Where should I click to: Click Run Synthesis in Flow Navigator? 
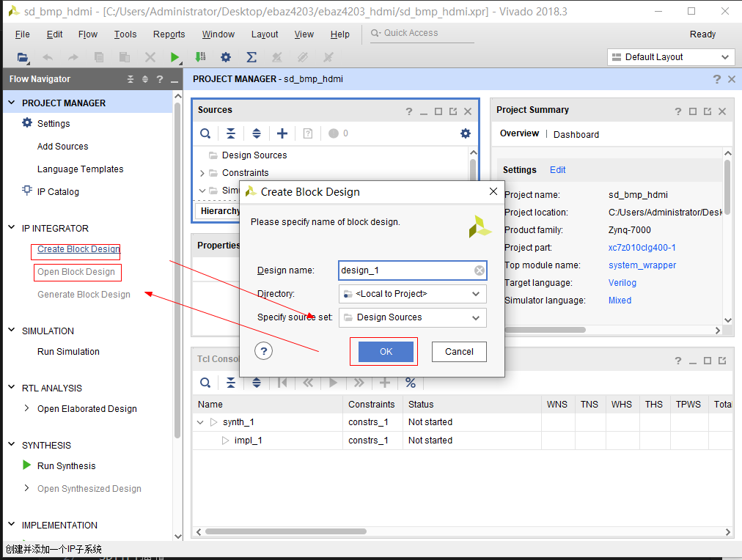[66, 466]
